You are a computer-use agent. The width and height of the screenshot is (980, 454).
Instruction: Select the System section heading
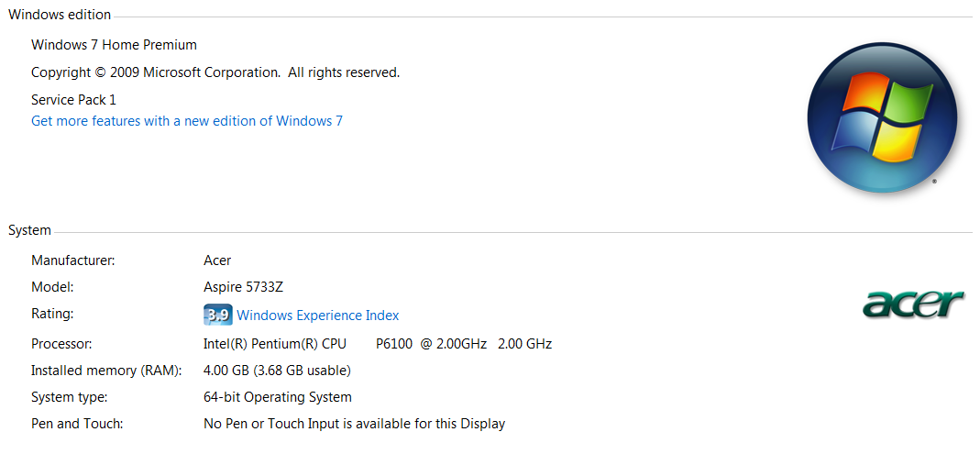coord(29,230)
